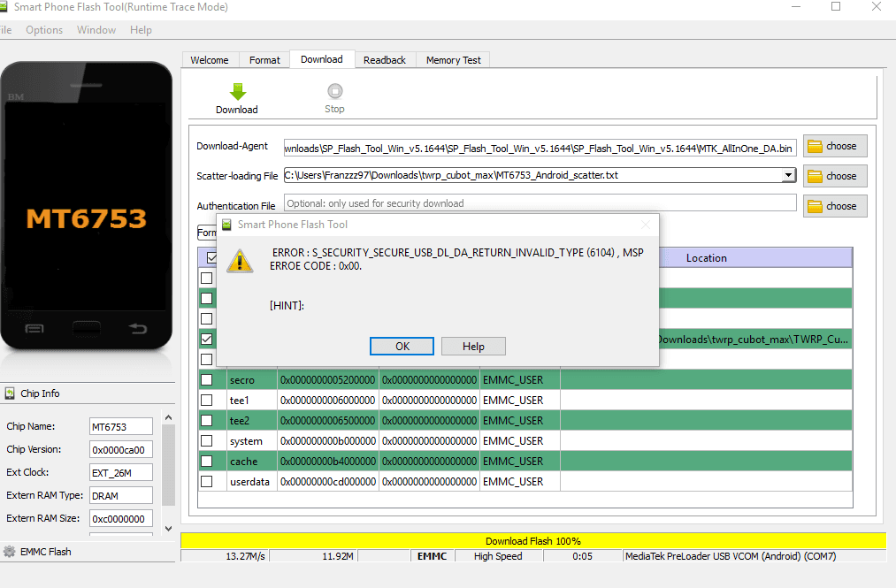The image size is (896, 588).
Task: Enable the userdata partition checkbox
Action: [x=207, y=482]
